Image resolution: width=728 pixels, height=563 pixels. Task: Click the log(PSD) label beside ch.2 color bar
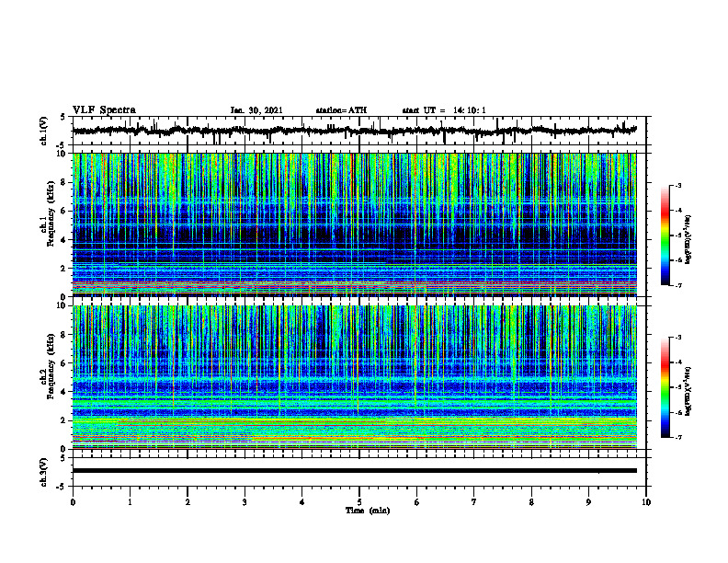click(688, 392)
